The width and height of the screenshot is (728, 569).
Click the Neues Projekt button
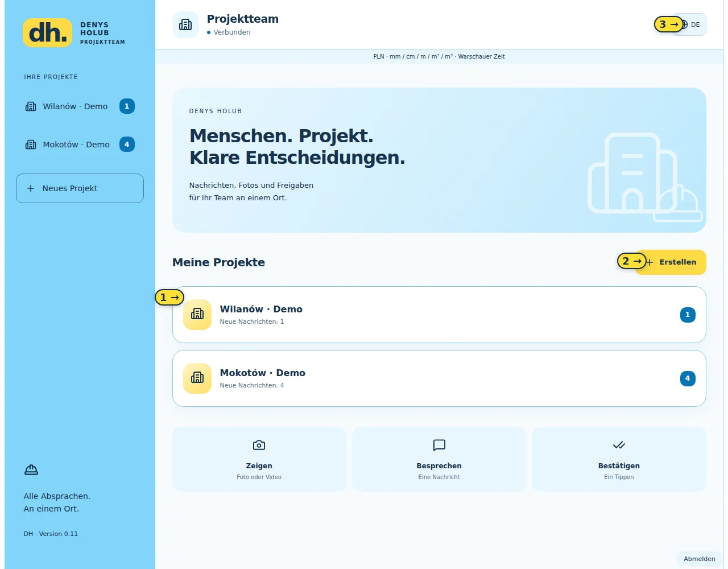(x=80, y=188)
